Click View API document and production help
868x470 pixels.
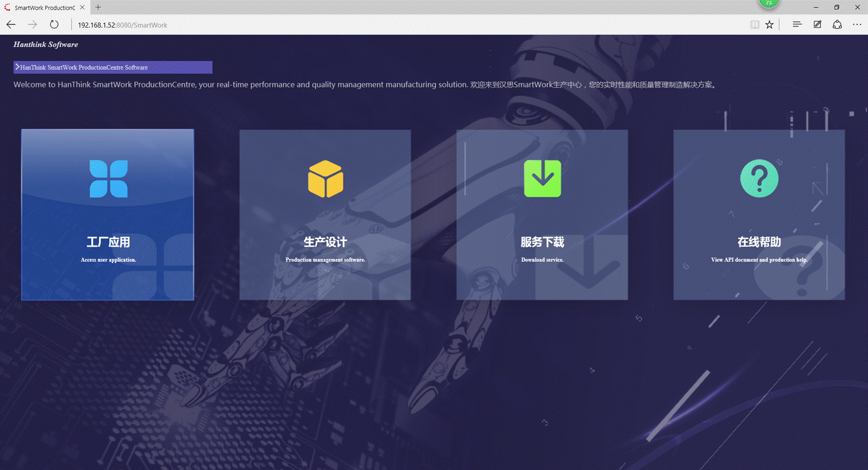tap(759, 260)
